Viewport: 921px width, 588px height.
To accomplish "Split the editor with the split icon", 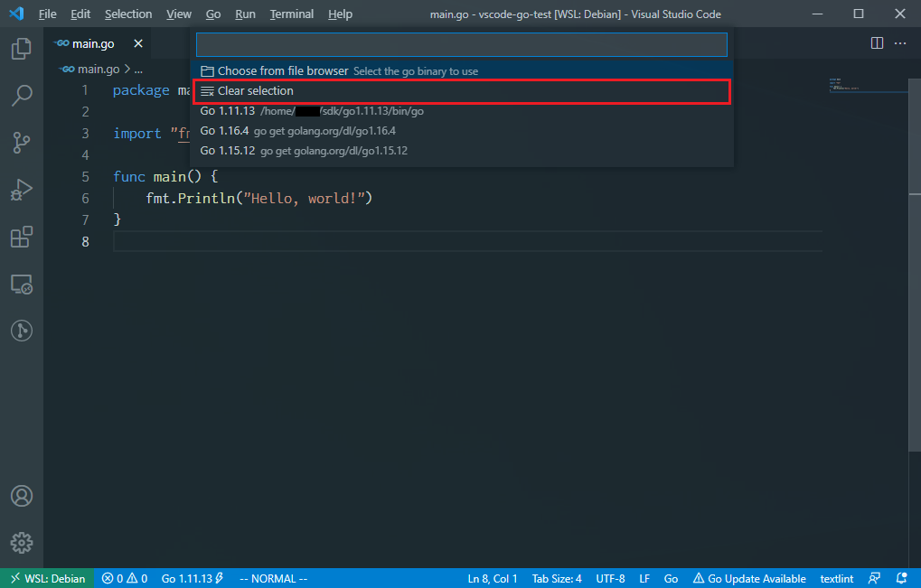I will click(x=876, y=42).
